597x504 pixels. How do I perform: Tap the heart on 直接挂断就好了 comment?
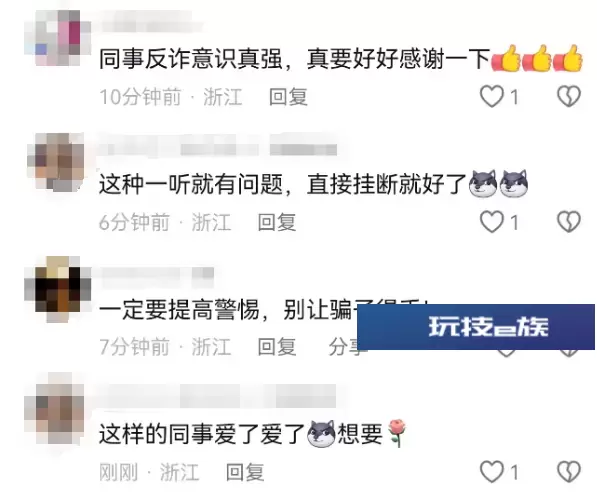pyautogui.click(x=492, y=222)
